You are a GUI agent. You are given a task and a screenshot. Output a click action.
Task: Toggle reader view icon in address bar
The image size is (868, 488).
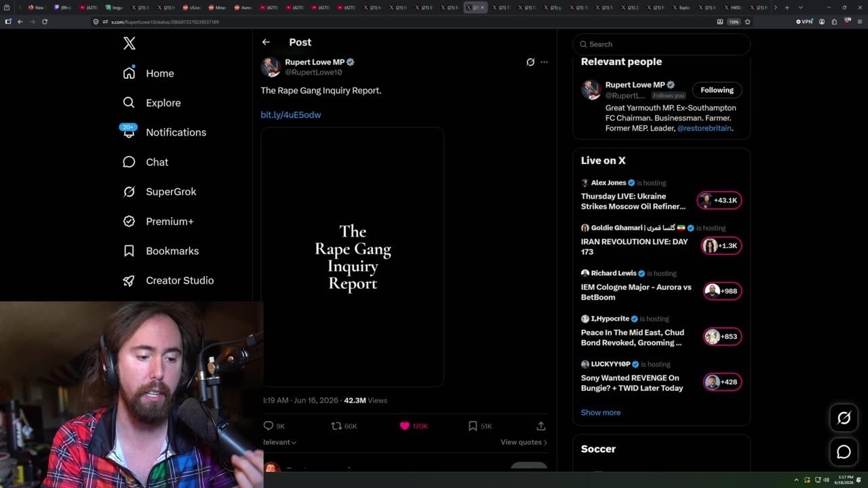720,22
